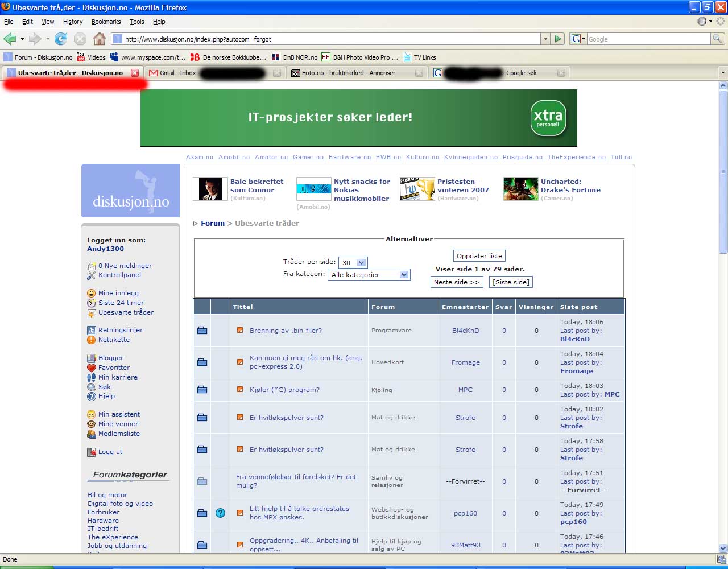Open the Uncharted: Drake's Fortune article
This screenshot has height=569, width=728.
click(x=570, y=185)
